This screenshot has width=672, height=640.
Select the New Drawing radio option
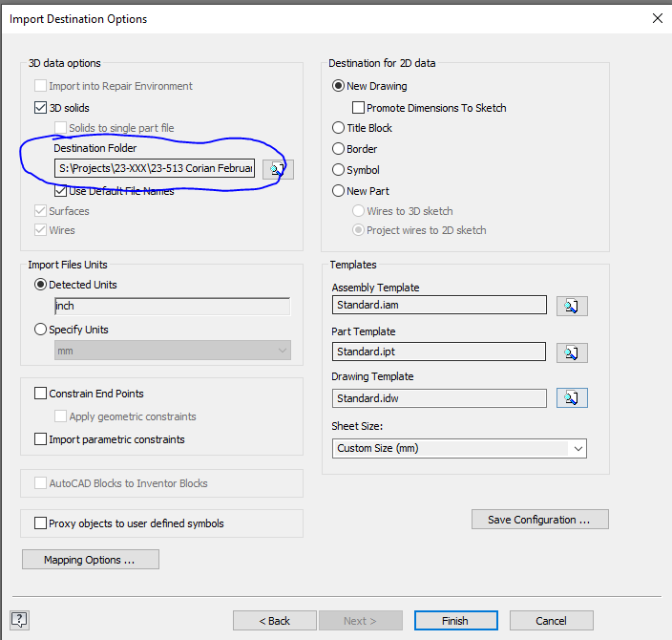pos(338,86)
